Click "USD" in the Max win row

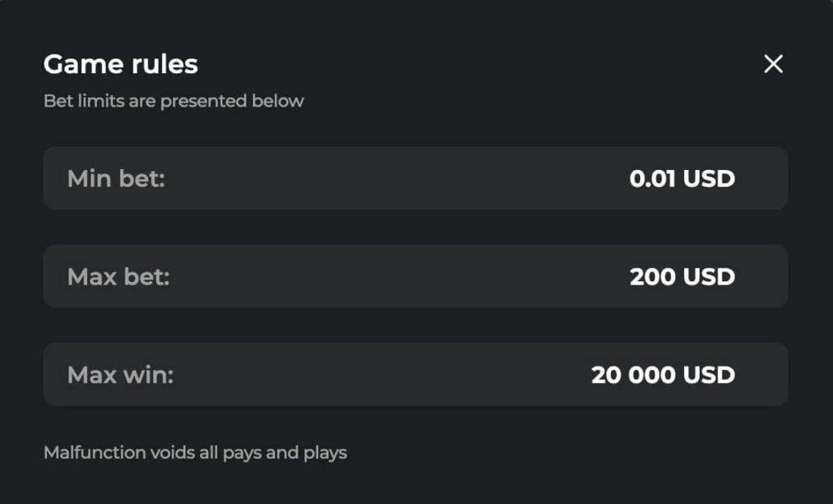709,375
